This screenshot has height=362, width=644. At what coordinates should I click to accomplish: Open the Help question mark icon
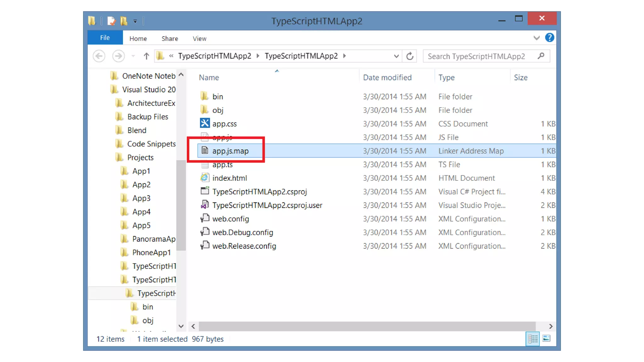click(x=549, y=38)
